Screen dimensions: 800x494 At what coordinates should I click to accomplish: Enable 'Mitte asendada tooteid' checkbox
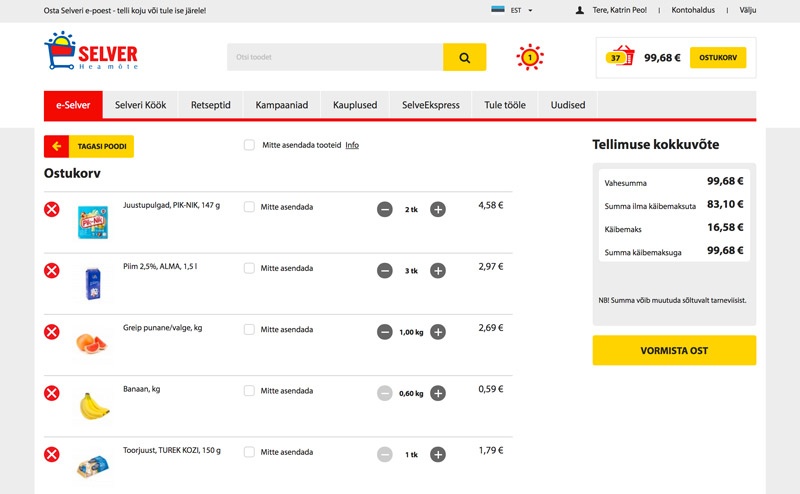249,145
